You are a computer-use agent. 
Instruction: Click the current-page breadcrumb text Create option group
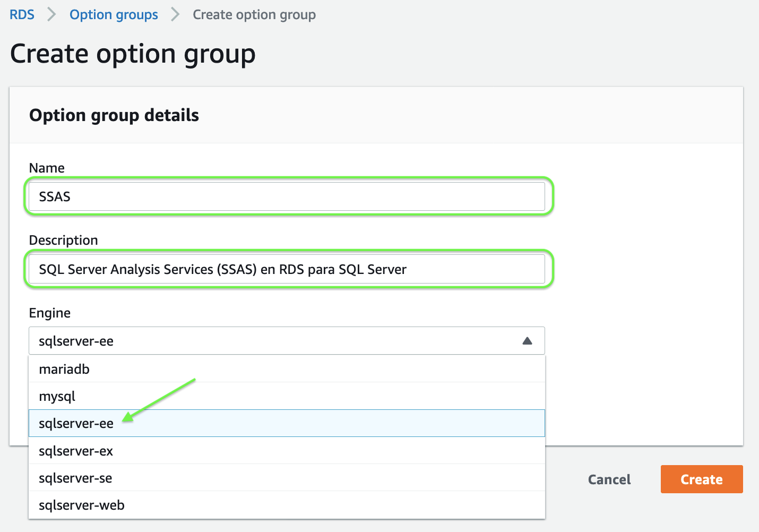coord(254,14)
